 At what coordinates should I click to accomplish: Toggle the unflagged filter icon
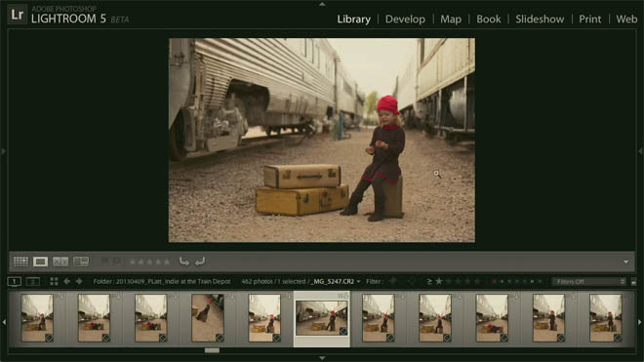[412, 281]
